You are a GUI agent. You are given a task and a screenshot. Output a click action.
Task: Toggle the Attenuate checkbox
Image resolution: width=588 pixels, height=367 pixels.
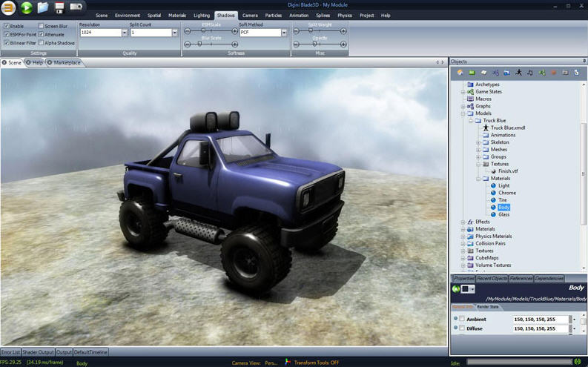tap(41, 34)
